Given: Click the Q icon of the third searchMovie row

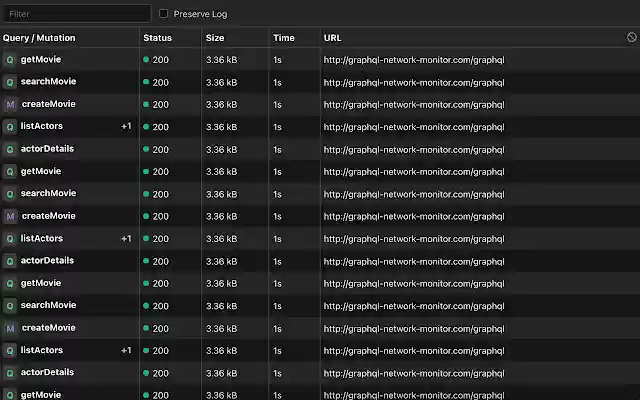Looking at the screenshot, I should point(10,306).
